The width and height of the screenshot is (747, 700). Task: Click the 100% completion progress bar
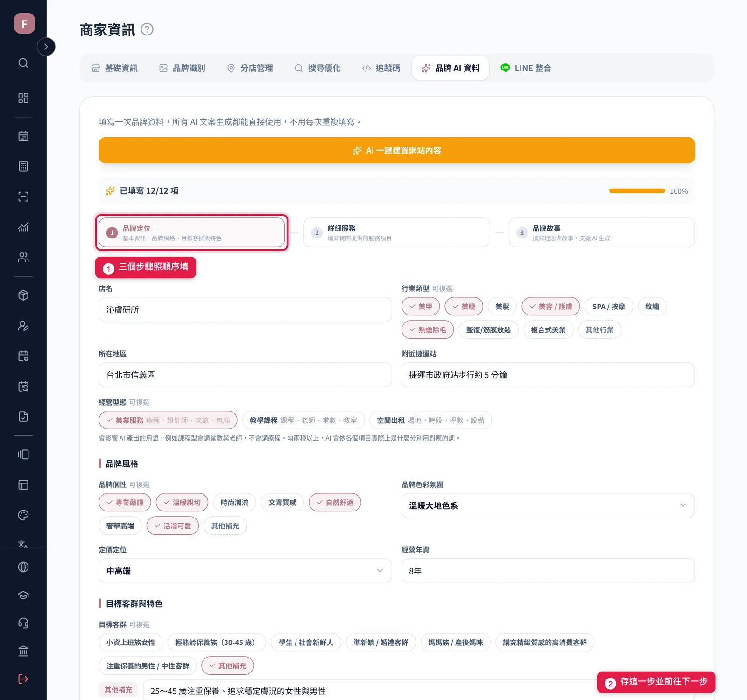(637, 191)
